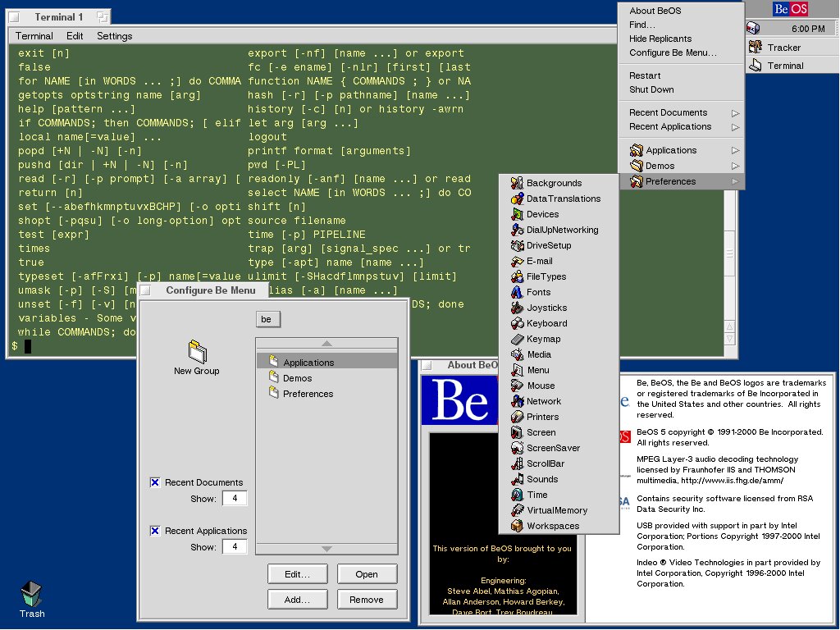Click the Terminal scrollbar up arrow
The width and height of the screenshot is (840, 630).
(729, 326)
